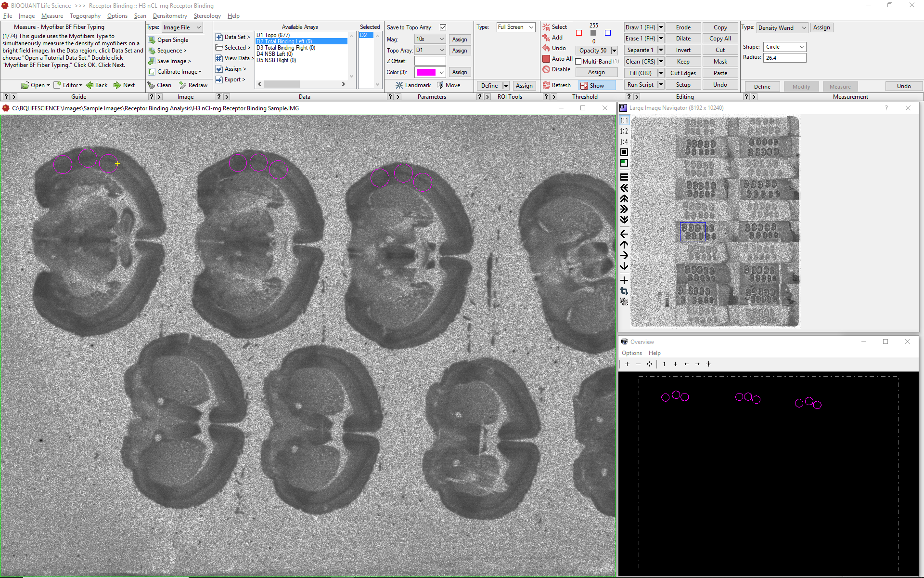Screen dimensions: 924x578
Task: Click the Cut Edges button
Action: [x=683, y=73]
